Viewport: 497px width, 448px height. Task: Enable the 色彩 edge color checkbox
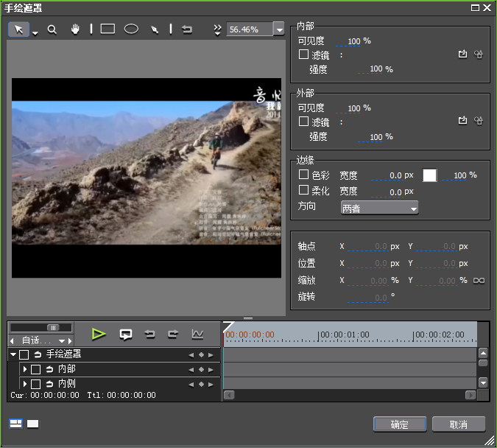(303, 175)
